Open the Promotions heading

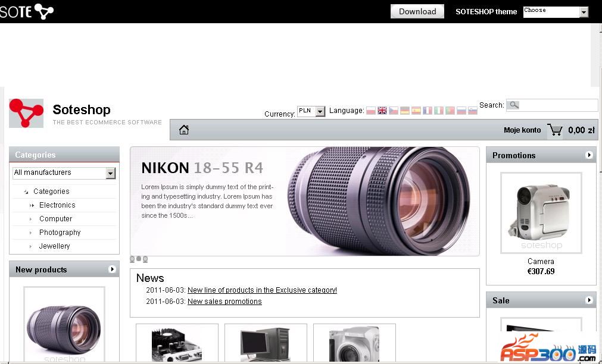514,155
